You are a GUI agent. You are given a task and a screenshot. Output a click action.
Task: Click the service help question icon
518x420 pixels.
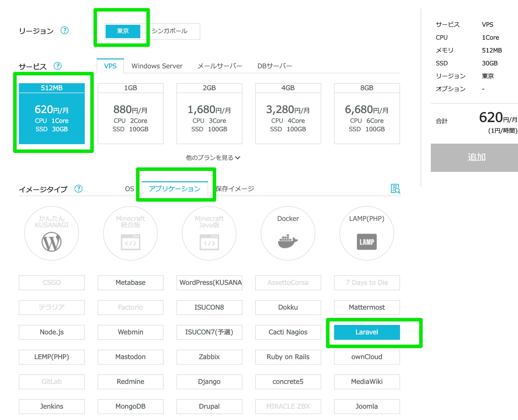[58, 66]
